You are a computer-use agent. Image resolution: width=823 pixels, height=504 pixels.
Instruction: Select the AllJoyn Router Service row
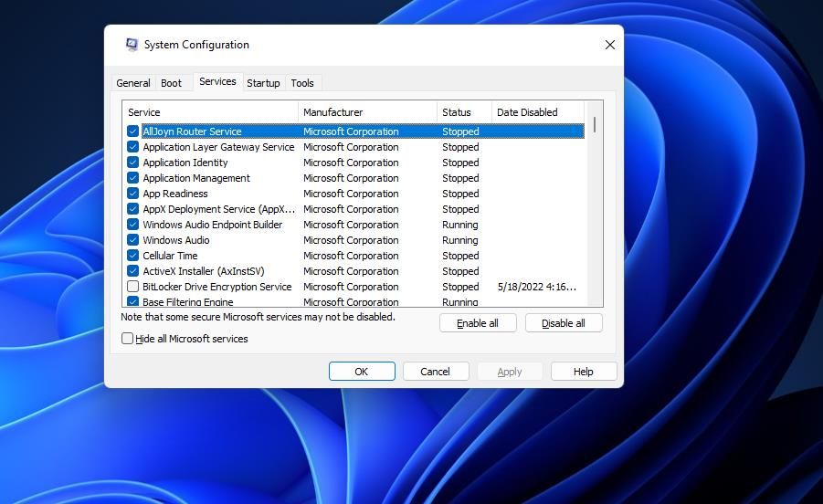point(363,131)
